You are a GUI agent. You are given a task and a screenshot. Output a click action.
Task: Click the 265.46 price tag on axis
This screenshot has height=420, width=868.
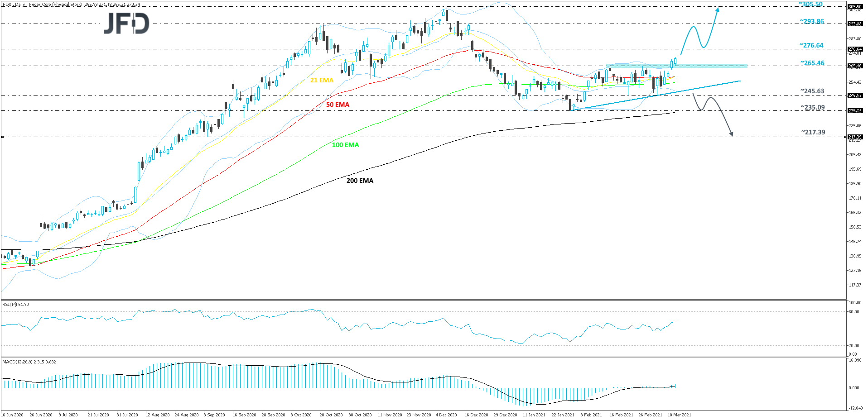pos(855,66)
